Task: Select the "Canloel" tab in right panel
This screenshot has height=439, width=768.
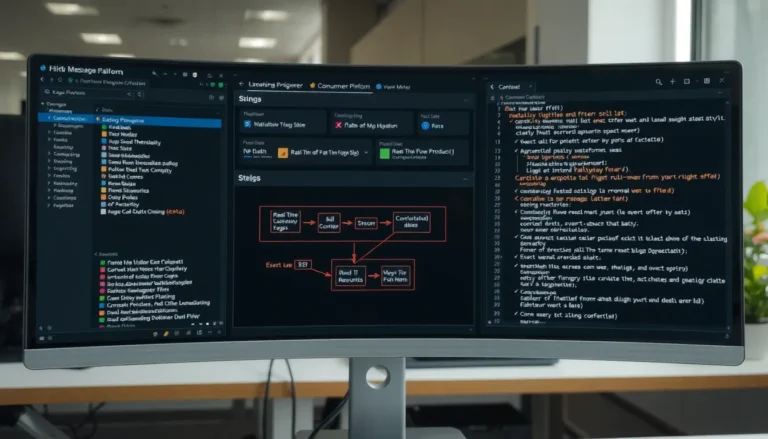Action: tap(509, 87)
